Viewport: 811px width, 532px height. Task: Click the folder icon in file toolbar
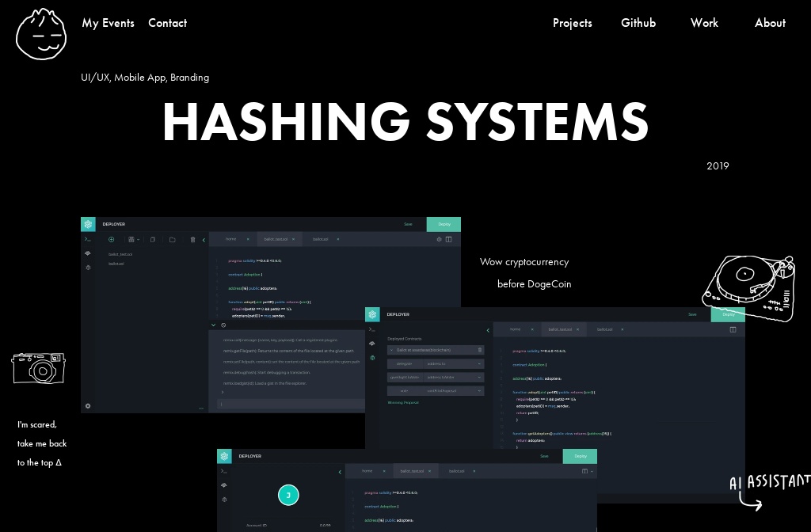click(172, 239)
